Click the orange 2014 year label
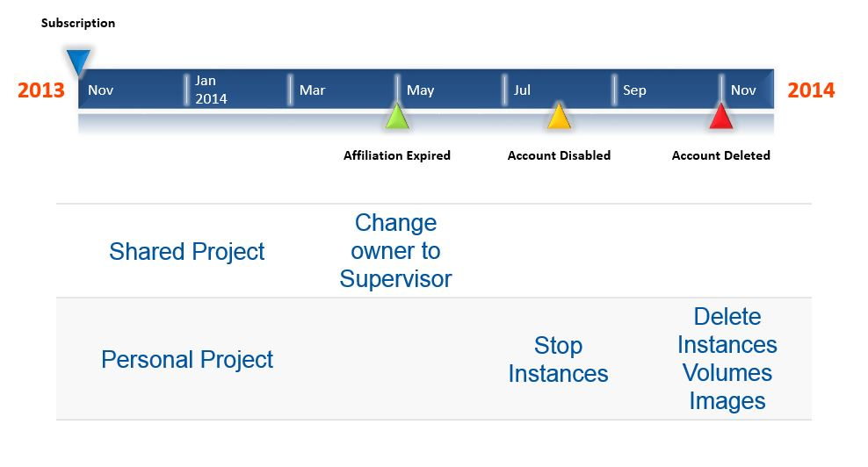Viewport: 868px width, 467px height. (811, 90)
